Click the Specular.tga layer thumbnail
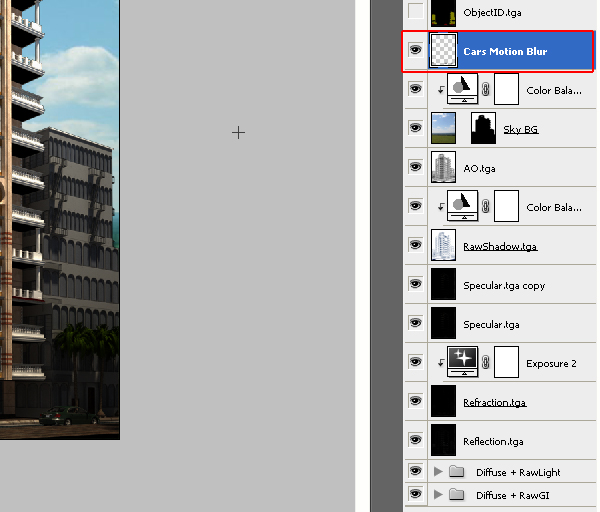Image resolution: width=600 pixels, height=512 pixels. tap(443, 323)
